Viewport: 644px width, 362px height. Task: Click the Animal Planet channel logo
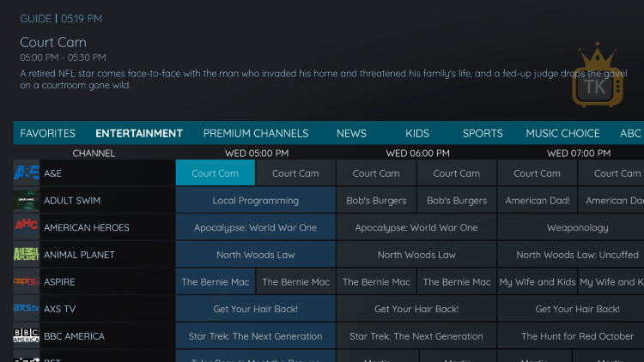26,255
